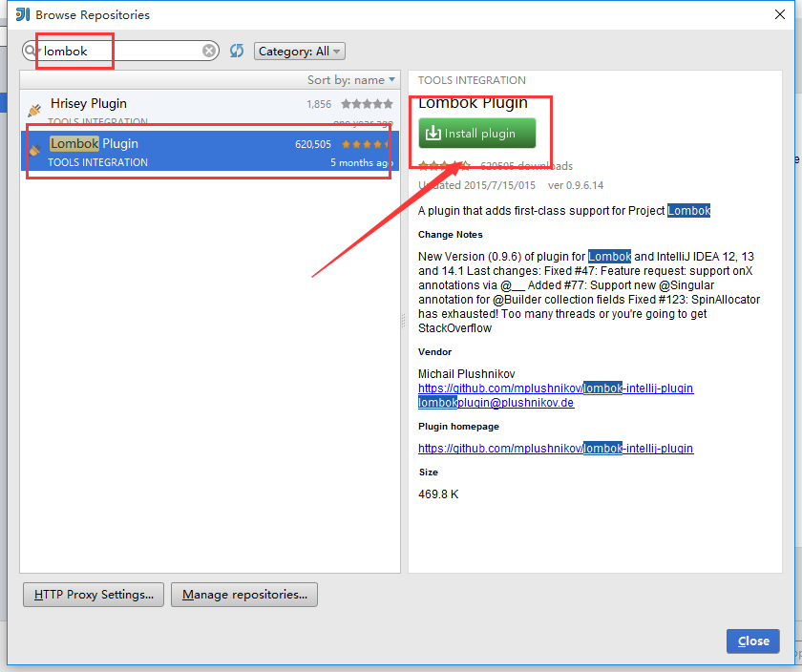
Task: Click Lombok Plugin star rating in list
Action: (x=367, y=144)
